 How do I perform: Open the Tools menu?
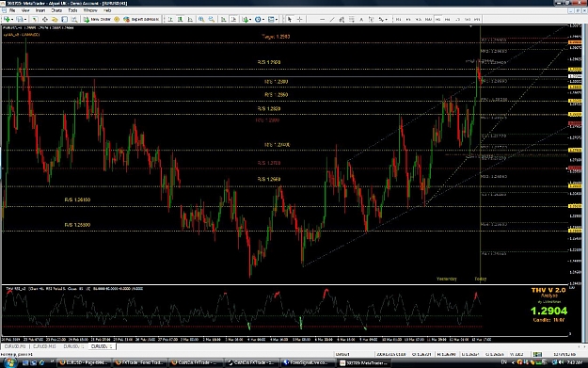coord(72,10)
